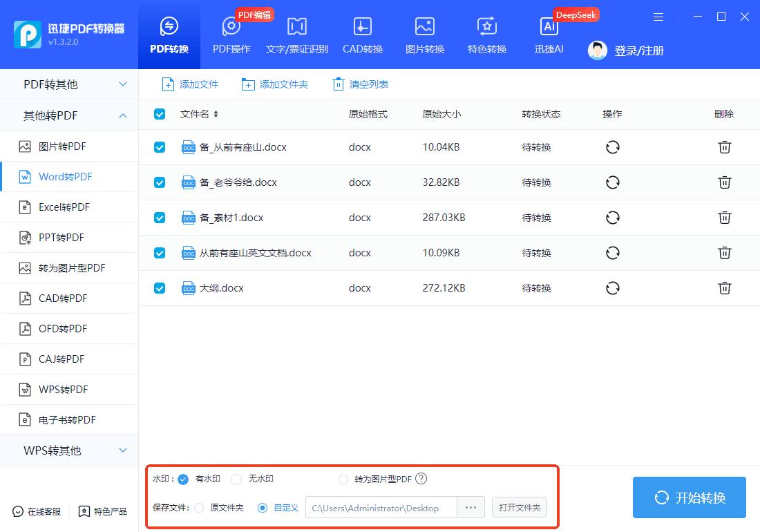Uncheck 备_素材1.docx in the list
760x532 pixels.
pyautogui.click(x=159, y=218)
